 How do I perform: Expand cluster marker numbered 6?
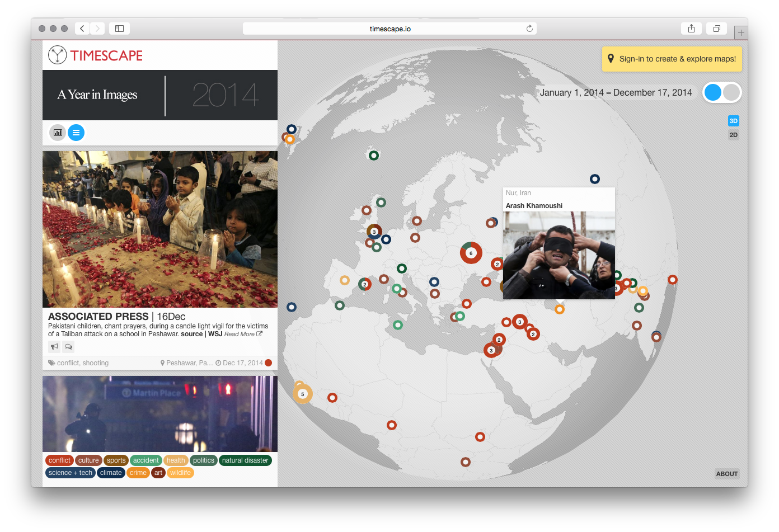pyautogui.click(x=471, y=253)
